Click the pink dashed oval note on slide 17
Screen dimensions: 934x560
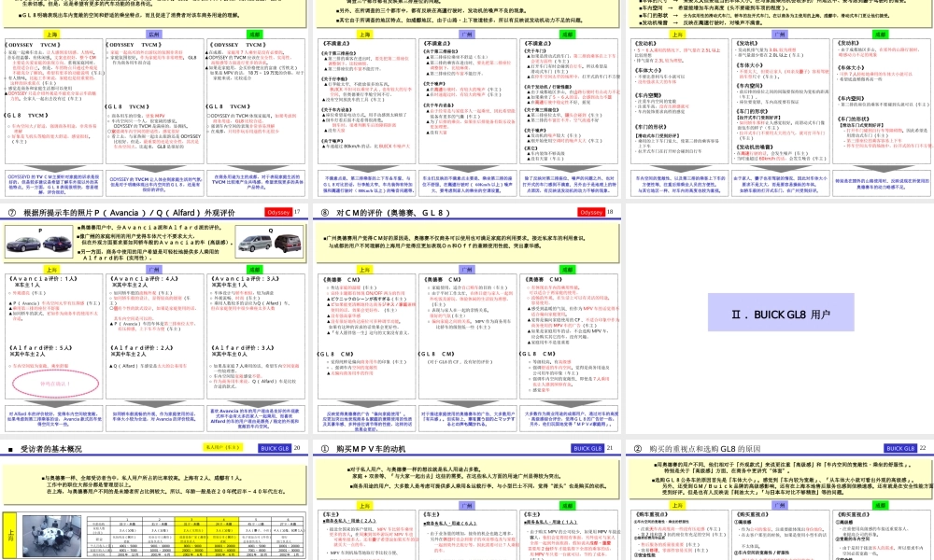pyautogui.click(x=55, y=385)
